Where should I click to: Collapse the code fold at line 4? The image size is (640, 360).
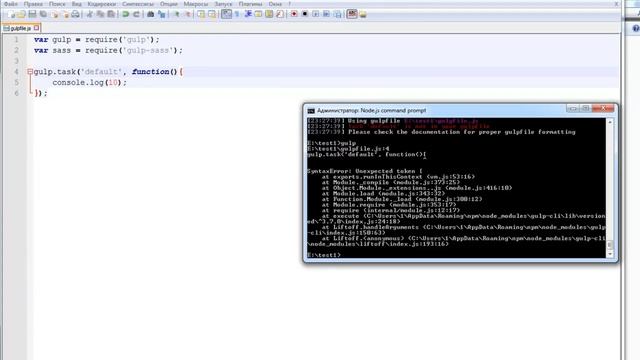(30, 71)
